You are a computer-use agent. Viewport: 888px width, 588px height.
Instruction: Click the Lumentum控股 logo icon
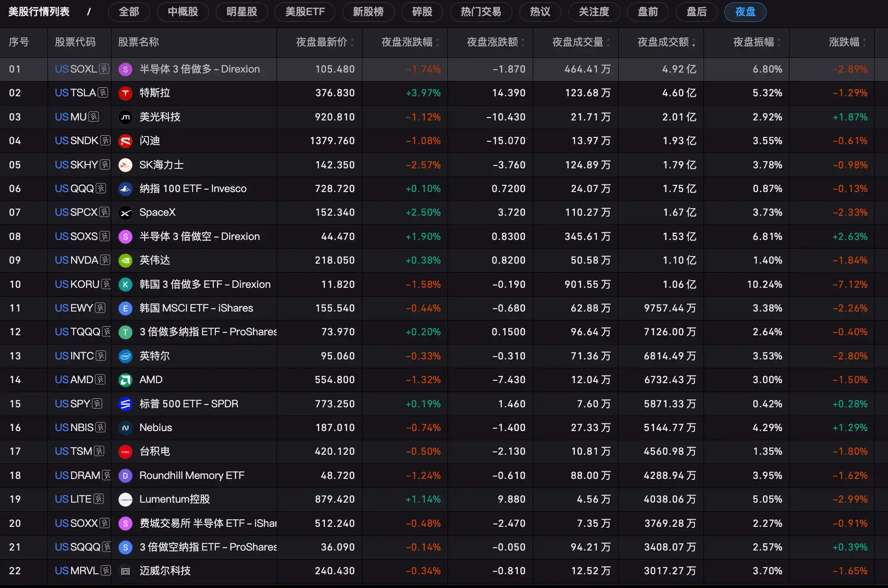tap(125, 499)
